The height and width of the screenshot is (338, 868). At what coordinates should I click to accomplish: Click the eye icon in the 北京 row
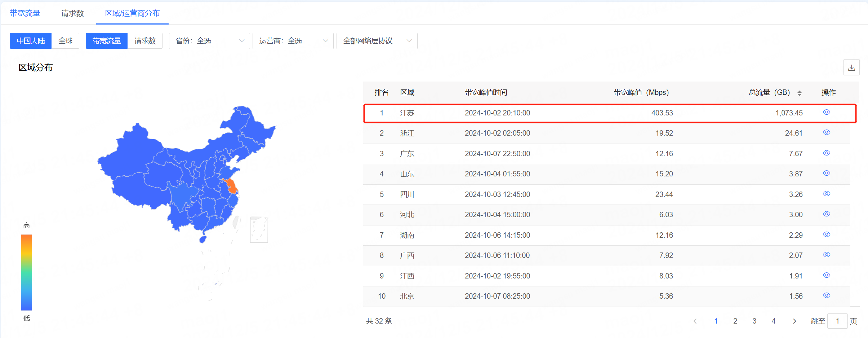[x=827, y=295]
